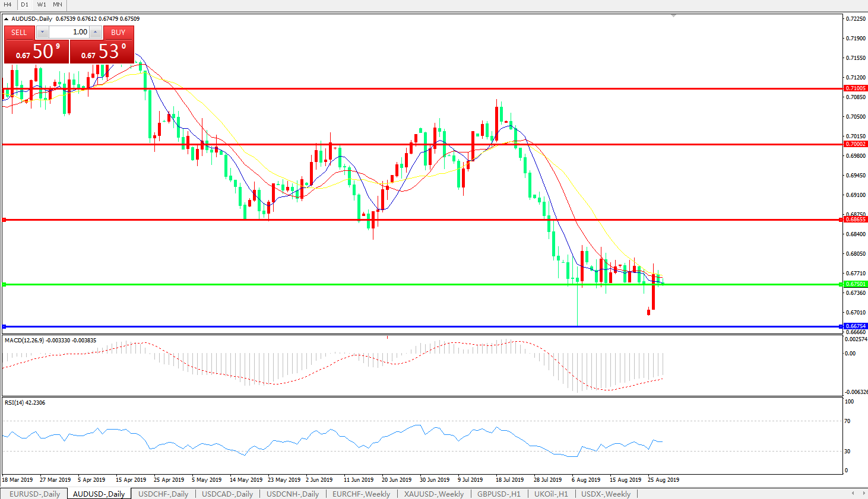Viewport: 868px width, 499px height.
Task: Click the BUY button on the trade panel
Action: point(118,32)
